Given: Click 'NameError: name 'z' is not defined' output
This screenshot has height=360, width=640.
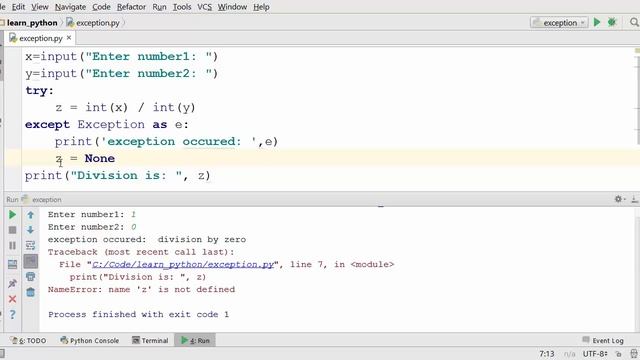Looking at the screenshot, I should pyautogui.click(x=141, y=289).
